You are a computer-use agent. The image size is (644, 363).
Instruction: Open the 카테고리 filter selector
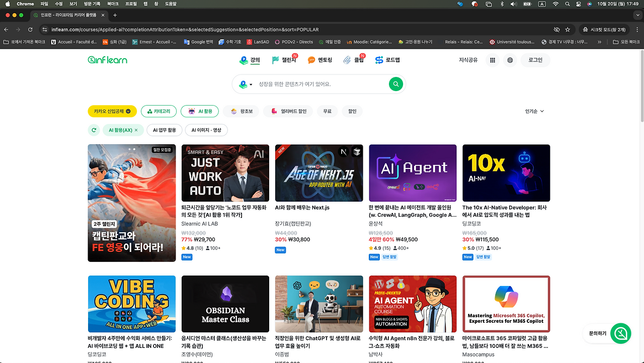pos(159,111)
